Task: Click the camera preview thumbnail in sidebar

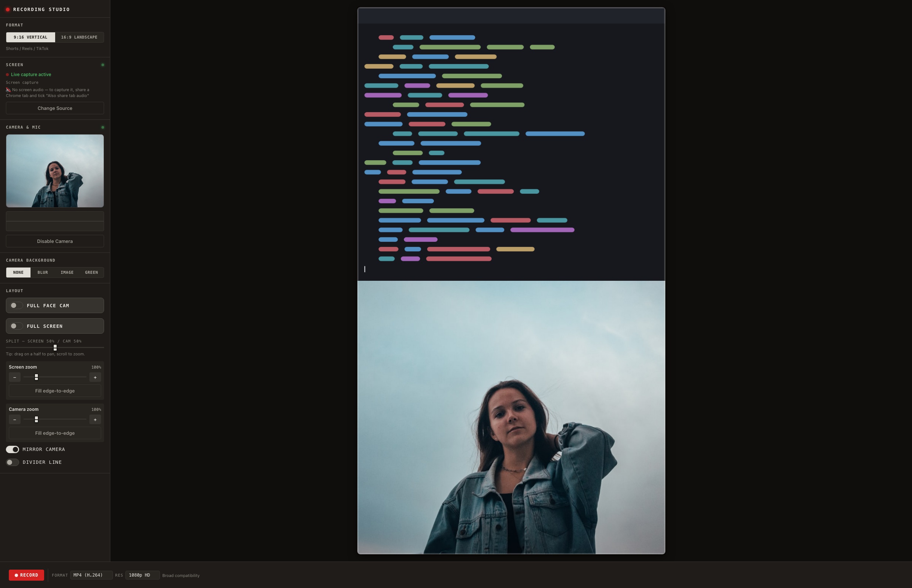Action: [x=55, y=171]
